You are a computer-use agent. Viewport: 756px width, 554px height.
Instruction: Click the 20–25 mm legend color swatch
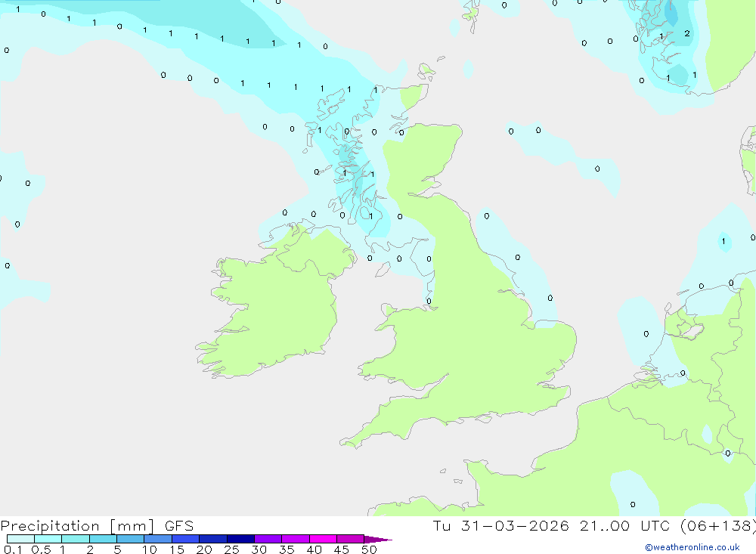click(212, 539)
